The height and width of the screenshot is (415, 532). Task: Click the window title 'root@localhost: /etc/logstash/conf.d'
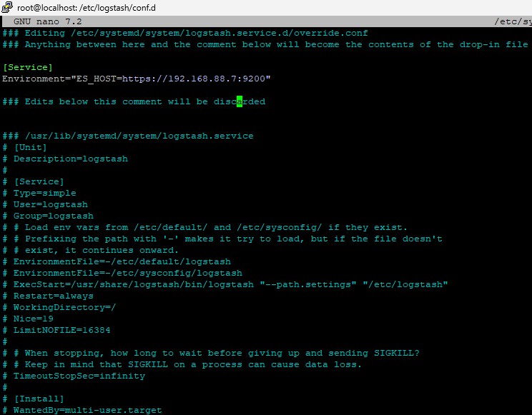(87, 8)
